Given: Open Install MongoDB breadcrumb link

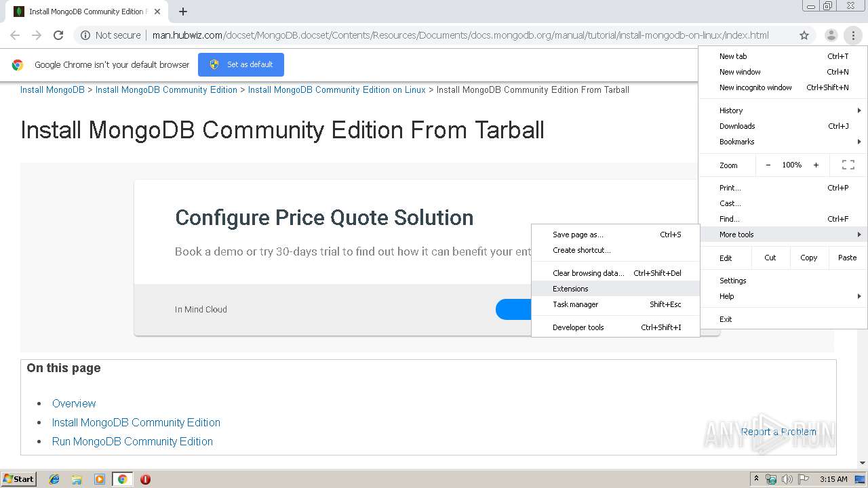Looking at the screenshot, I should tap(52, 89).
